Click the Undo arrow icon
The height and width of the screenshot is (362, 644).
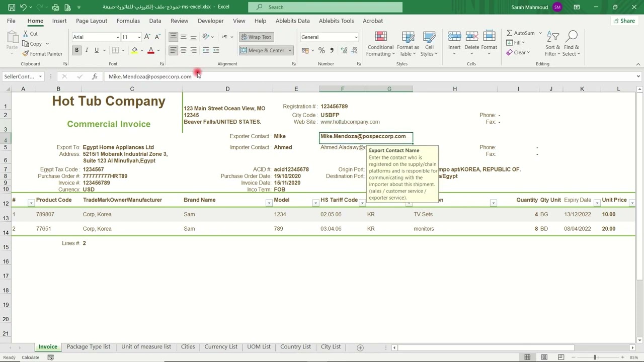[x=23, y=7]
